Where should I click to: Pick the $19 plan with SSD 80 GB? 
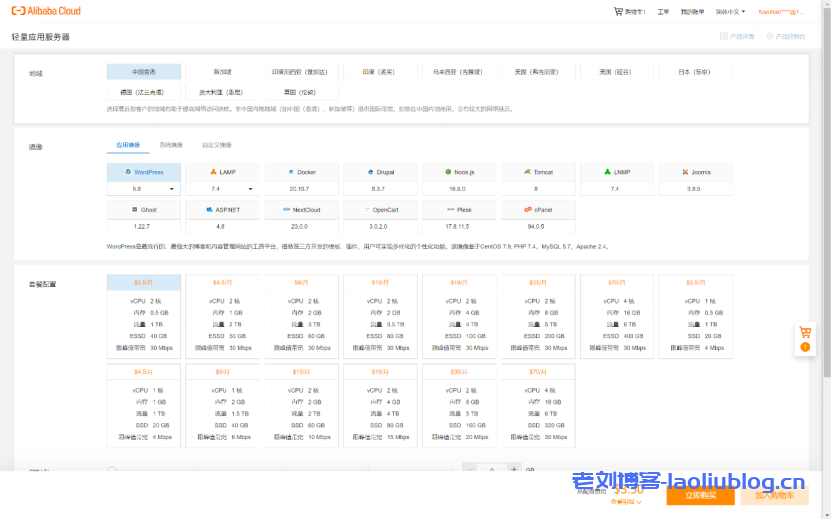click(380, 406)
